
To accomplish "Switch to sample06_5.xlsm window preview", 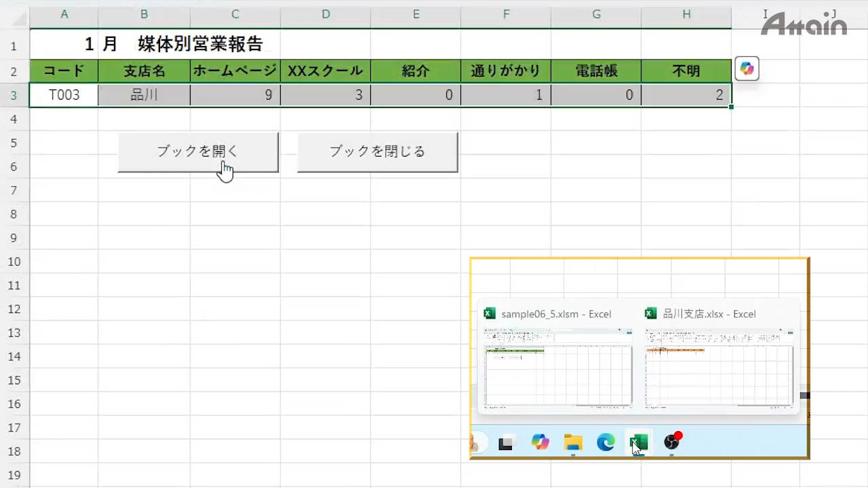I will pos(557,367).
